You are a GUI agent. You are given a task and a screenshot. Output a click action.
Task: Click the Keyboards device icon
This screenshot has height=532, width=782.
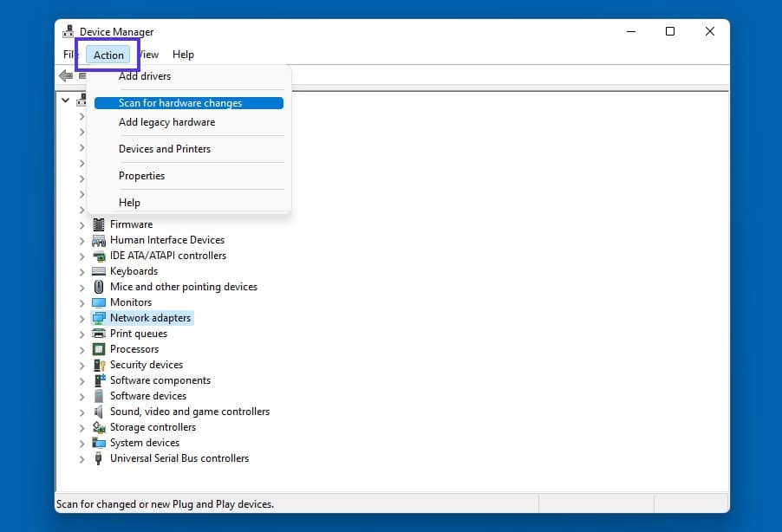point(98,270)
